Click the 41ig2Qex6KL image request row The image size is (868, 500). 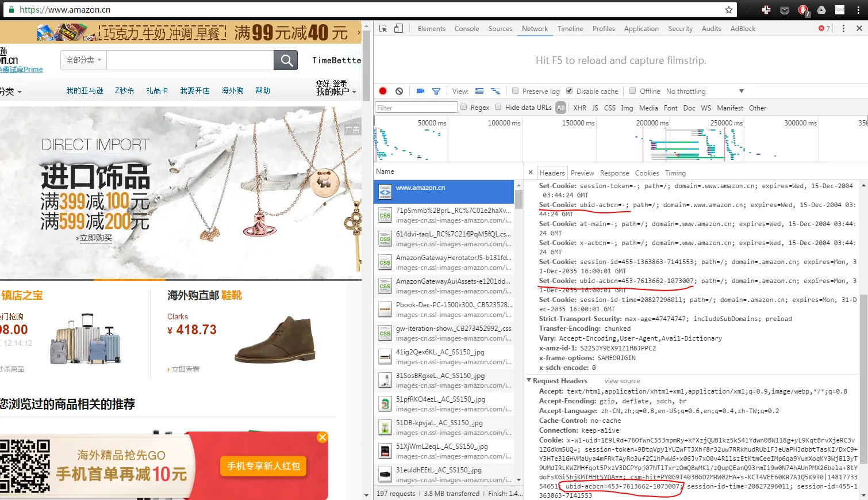tap(444, 357)
